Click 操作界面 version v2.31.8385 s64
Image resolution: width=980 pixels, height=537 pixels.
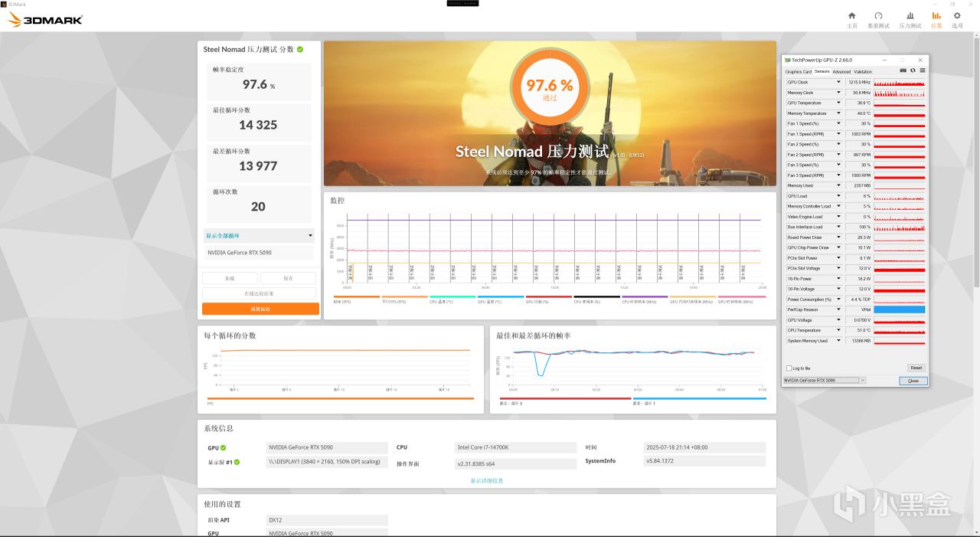point(516,463)
